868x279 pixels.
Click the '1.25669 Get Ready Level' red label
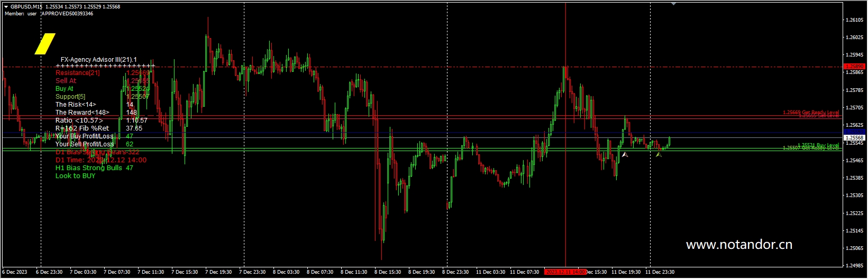tap(811, 113)
